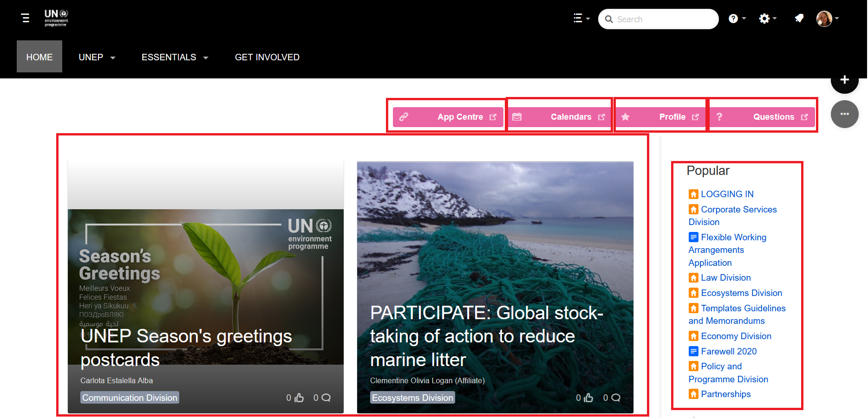
Task: Click the ellipsis more-options round button
Action: point(845,114)
